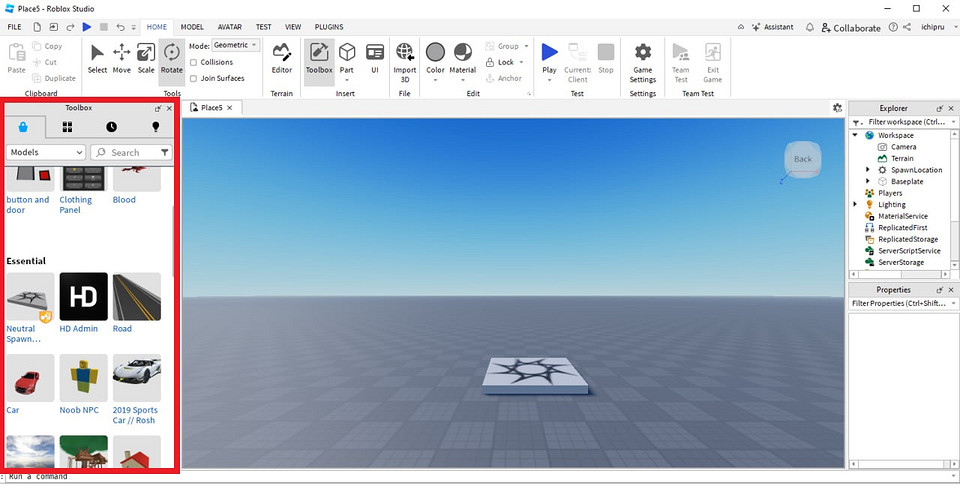
Task: Open the Terrain Editor
Action: pos(282,58)
